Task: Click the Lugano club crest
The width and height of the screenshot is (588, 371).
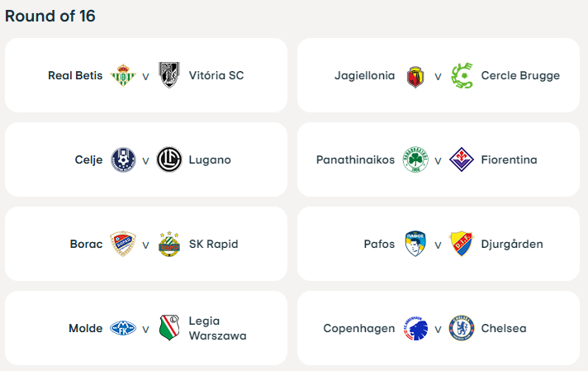Action: (169, 159)
